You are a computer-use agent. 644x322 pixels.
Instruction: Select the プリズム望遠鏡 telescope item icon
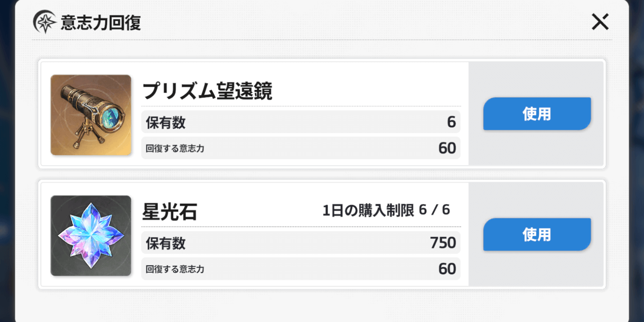(x=90, y=114)
